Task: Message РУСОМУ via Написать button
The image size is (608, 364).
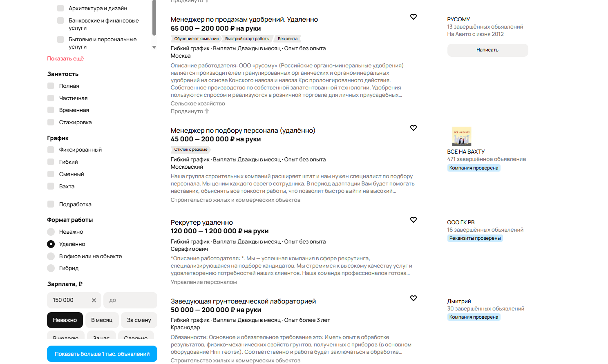Action: pyautogui.click(x=487, y=50)
